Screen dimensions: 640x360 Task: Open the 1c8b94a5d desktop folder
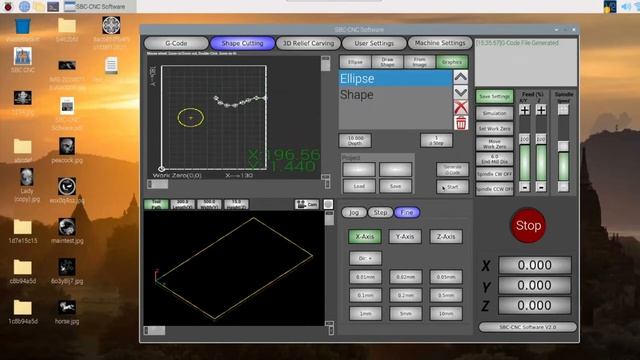point(22,312)
